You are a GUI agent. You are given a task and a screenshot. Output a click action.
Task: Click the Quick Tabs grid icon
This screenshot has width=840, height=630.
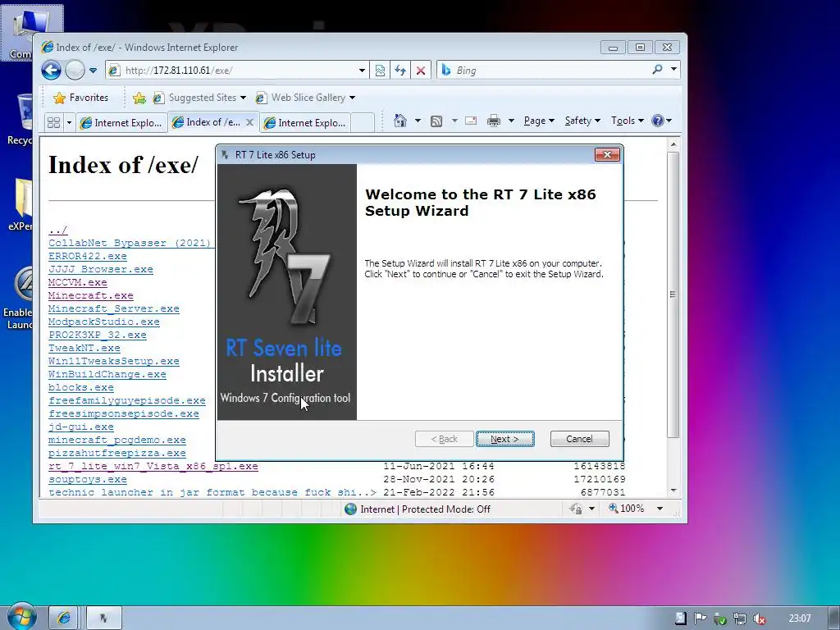(x=53, y=123)
